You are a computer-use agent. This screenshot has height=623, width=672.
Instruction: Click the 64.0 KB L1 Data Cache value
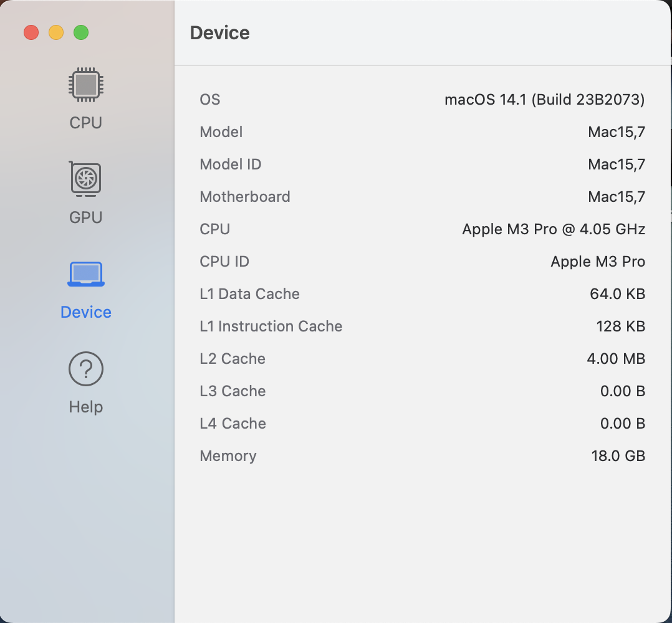coord(617,294)
